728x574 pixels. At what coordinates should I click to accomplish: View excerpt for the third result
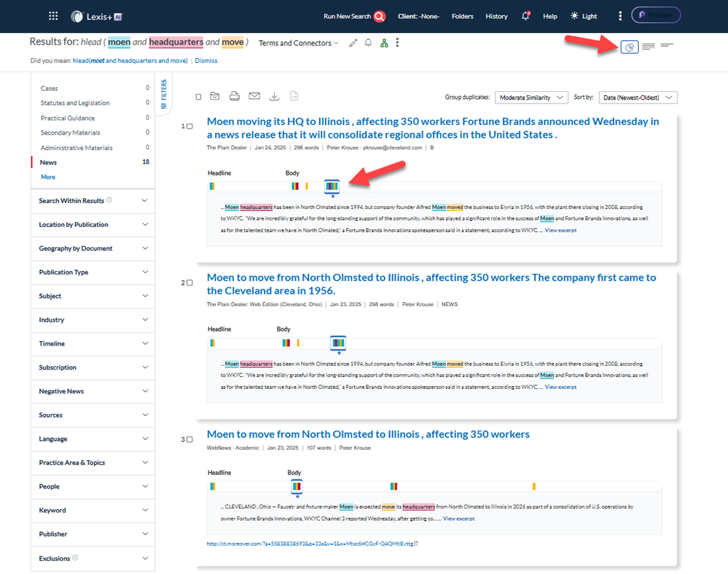(x=459, y=519)
